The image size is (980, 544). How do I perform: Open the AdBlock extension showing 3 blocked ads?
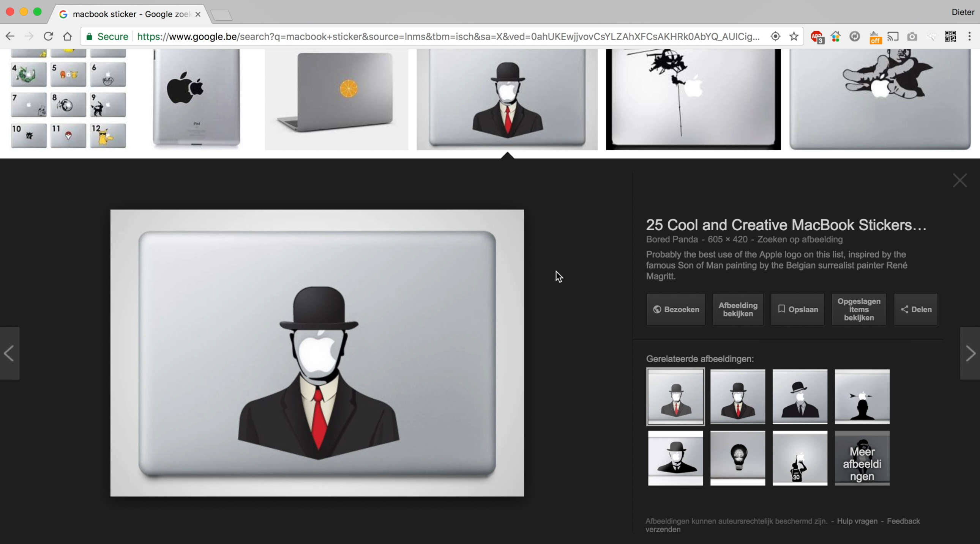pyautogui.click(x=816, y=36)
